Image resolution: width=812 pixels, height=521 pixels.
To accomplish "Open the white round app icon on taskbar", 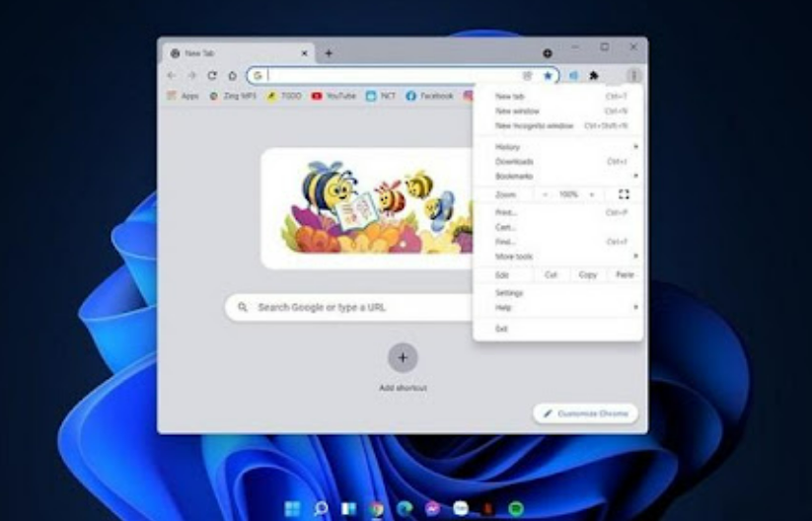I will tap(461, 508).
